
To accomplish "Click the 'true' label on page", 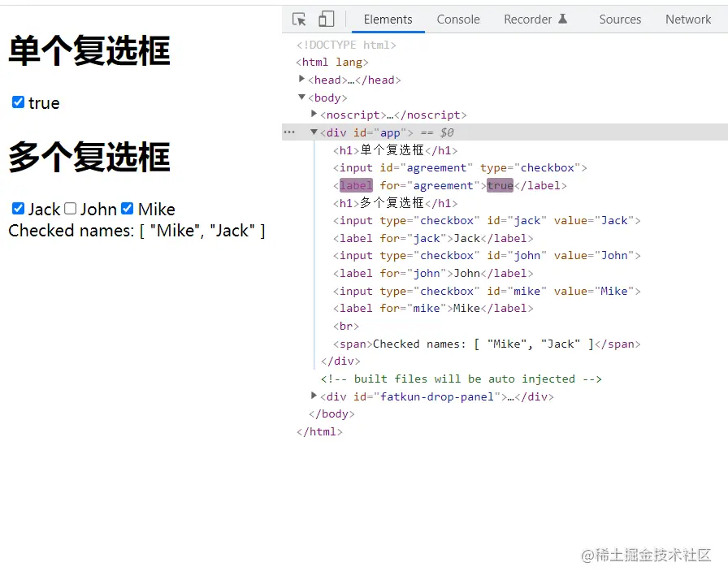I will click(44, 103).
